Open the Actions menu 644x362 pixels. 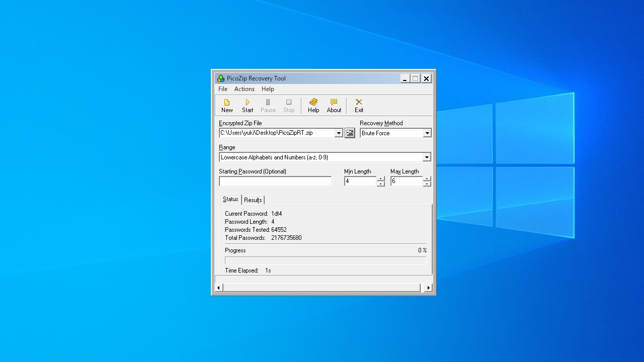[x=245, y=89]
